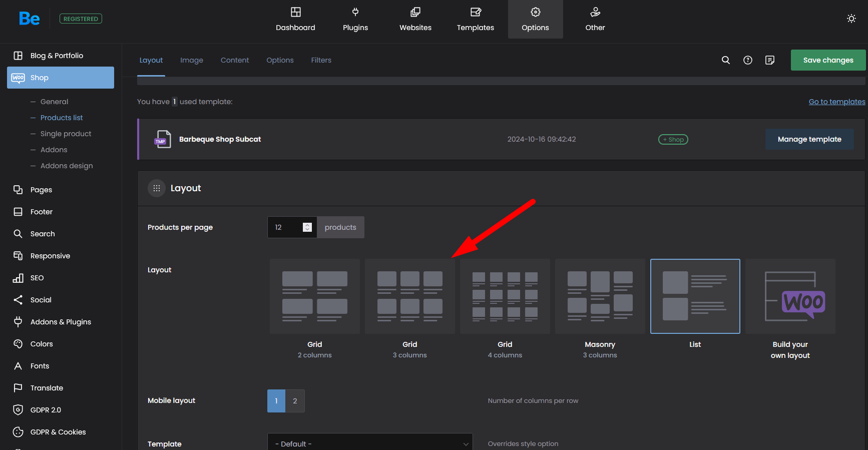Switch to the Content tab
The height and width of the screenshot is (450, 868).
tap(235, 60)
